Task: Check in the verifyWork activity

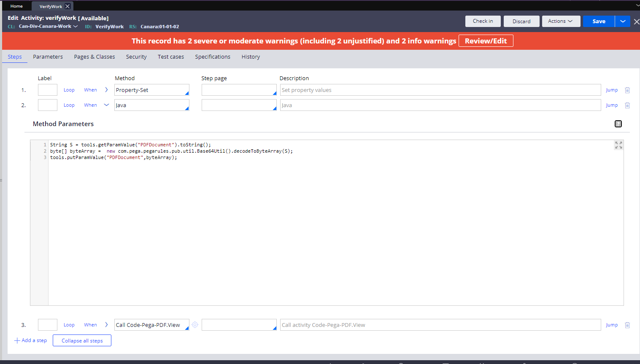Action: pyautogui.click(x=483, y=21)
